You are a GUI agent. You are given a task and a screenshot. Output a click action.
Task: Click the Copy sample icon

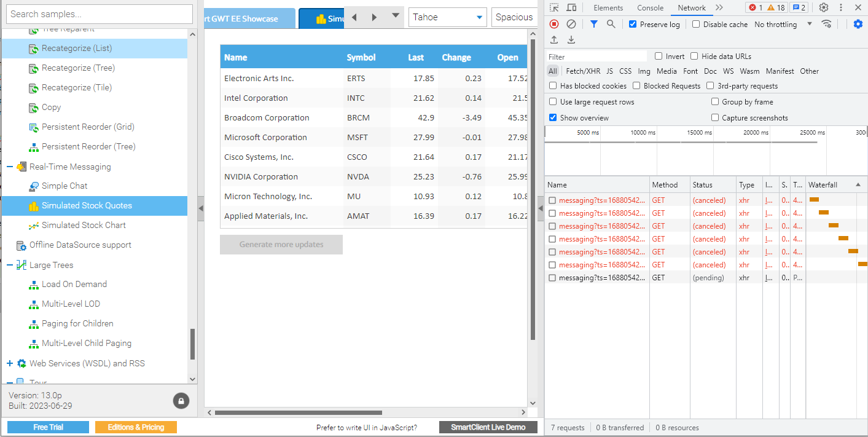point(34,108)
